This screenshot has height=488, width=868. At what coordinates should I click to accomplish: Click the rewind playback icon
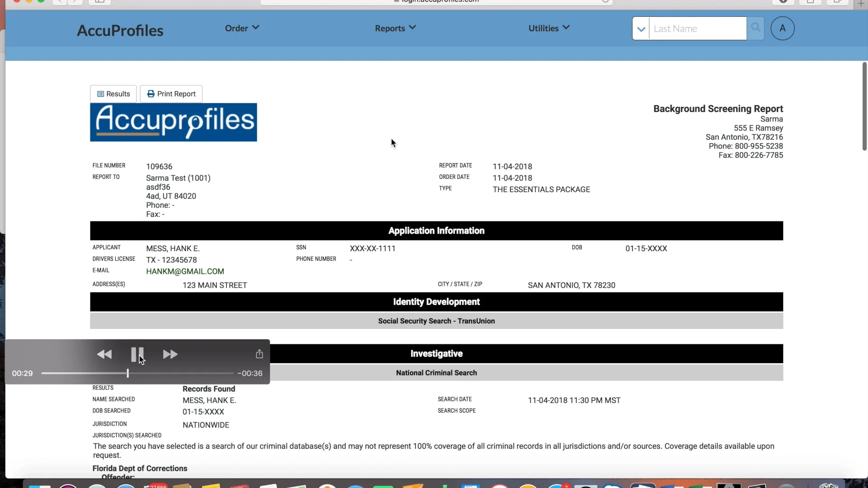[104, 355]
